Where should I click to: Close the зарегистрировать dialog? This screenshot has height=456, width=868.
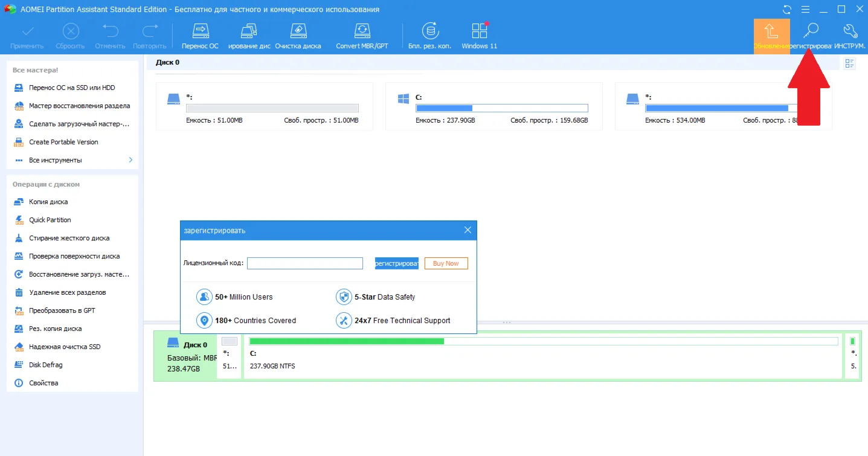click(x=468, y=230)
